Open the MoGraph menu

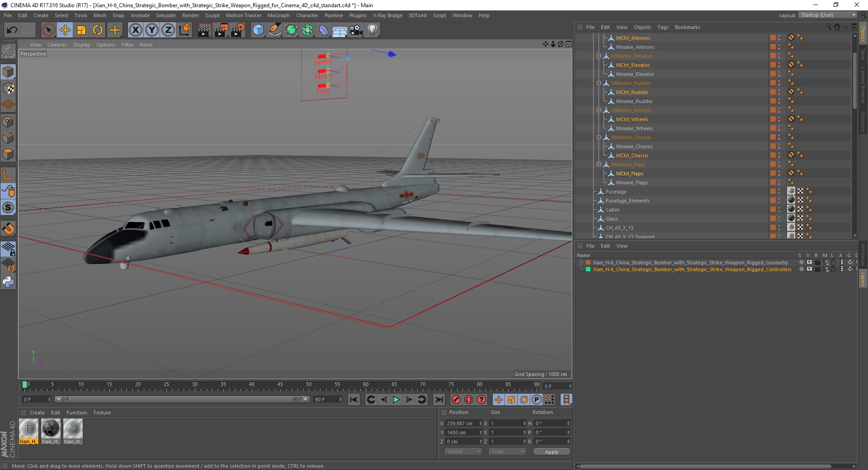(x=278, y=15)
